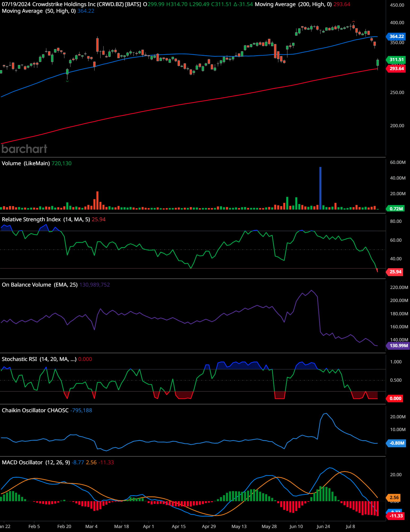This screenshot has width=410, height=532.
Task: Click the 1.000 Stochastic RSI axis label
Action: pos(396,362)
